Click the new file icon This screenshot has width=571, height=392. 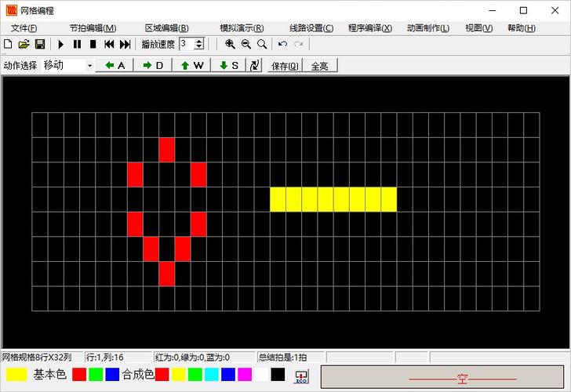[x=9, y=45]
